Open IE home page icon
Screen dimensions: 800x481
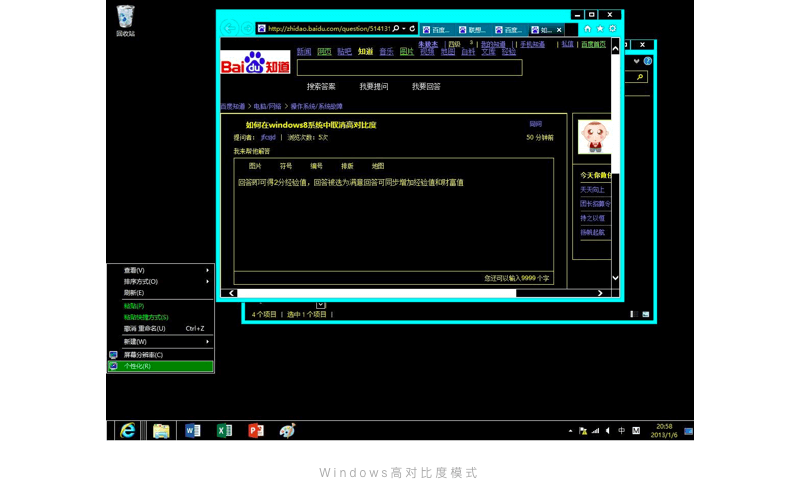point(588,29)
